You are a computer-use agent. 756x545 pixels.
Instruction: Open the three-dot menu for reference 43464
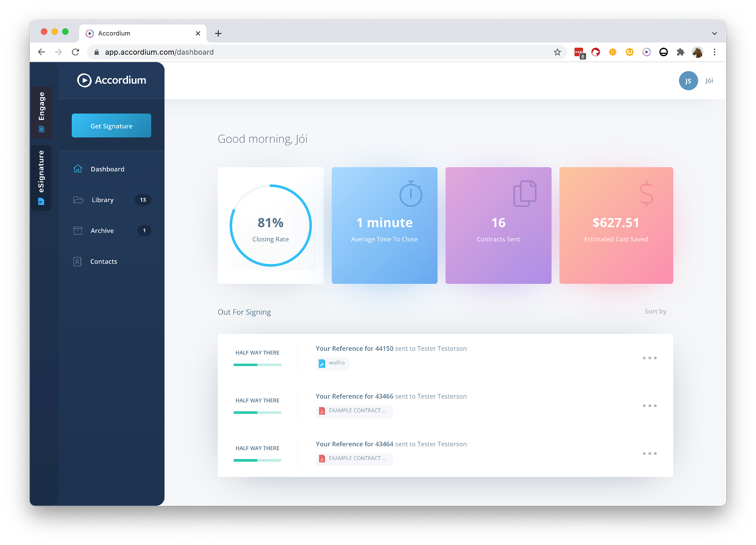650,453
